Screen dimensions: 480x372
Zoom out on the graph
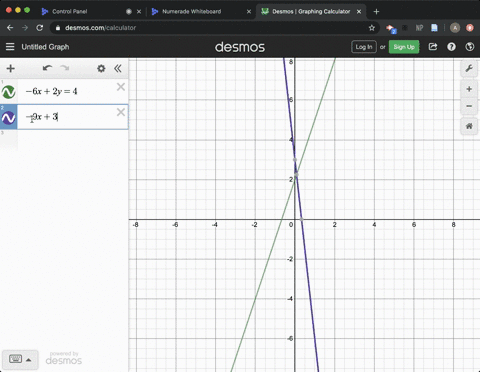pyautogui.click(x=469, y=106)
